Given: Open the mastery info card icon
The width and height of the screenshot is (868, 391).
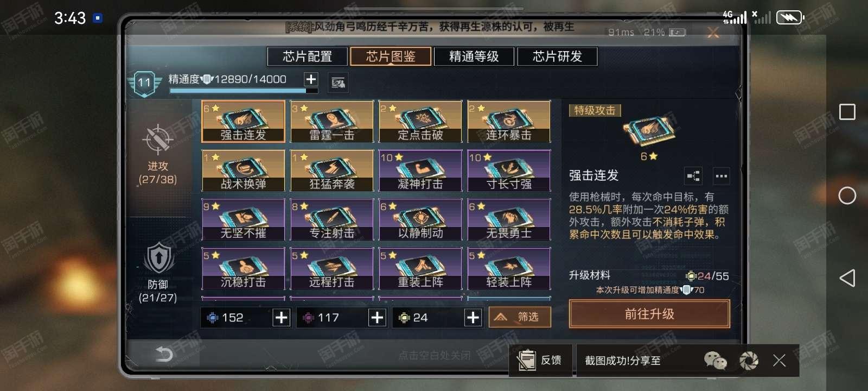Looking at the screenshot, I should 339,83.
